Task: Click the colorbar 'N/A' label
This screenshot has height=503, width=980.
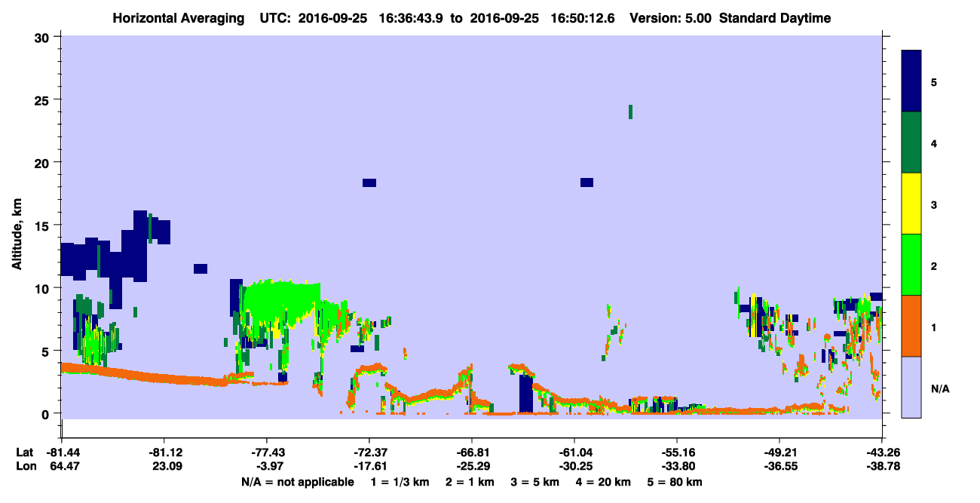Action: tap(940, 388)
